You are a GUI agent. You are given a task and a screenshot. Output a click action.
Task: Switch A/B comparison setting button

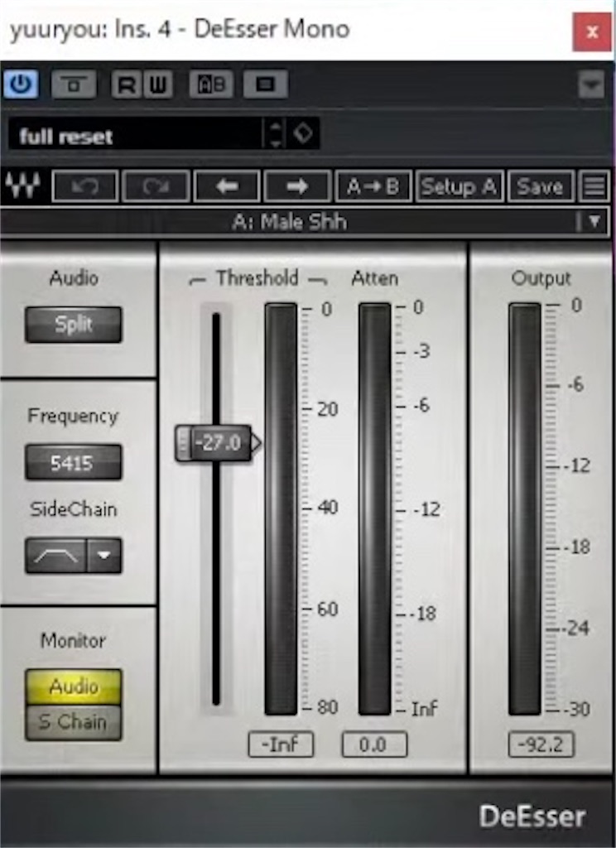(x=211, y=84)
